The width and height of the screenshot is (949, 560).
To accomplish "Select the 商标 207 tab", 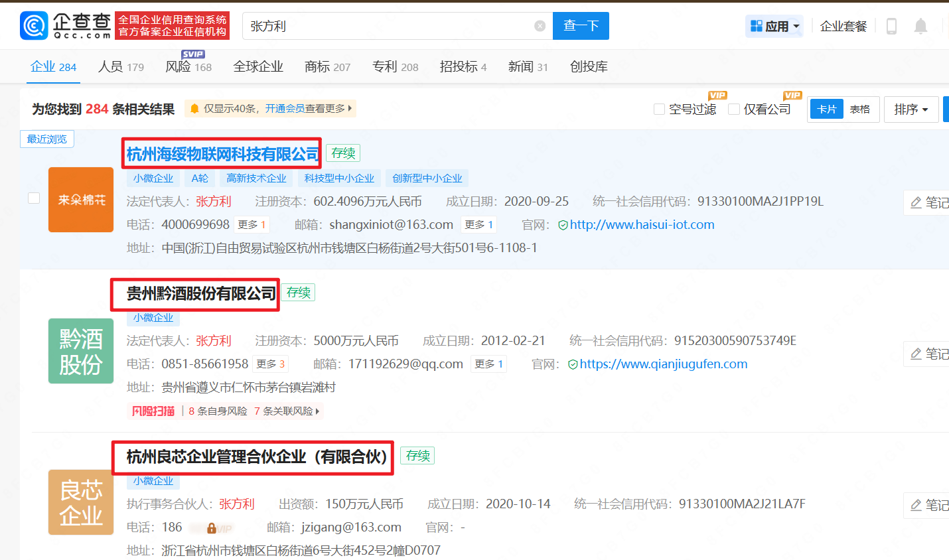I will [x=327, y=66].
